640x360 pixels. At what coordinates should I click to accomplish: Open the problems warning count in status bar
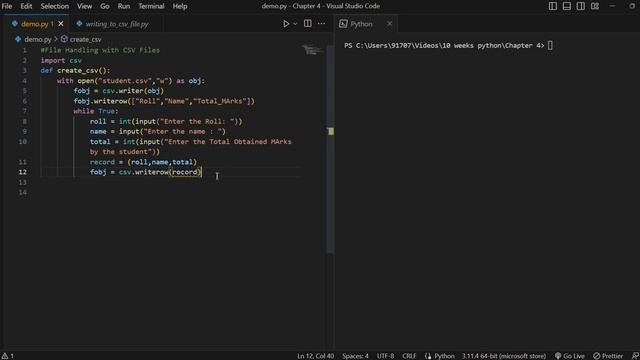pos(7,356)
